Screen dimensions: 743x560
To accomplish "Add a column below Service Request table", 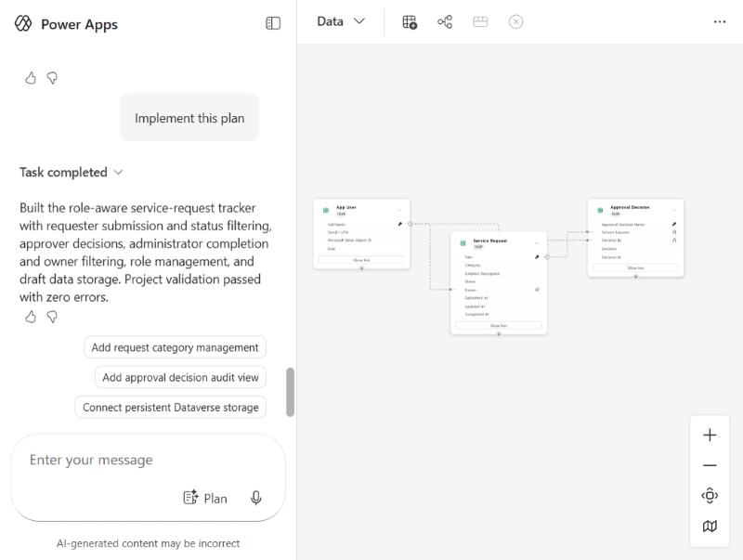I will coord(499,334).
